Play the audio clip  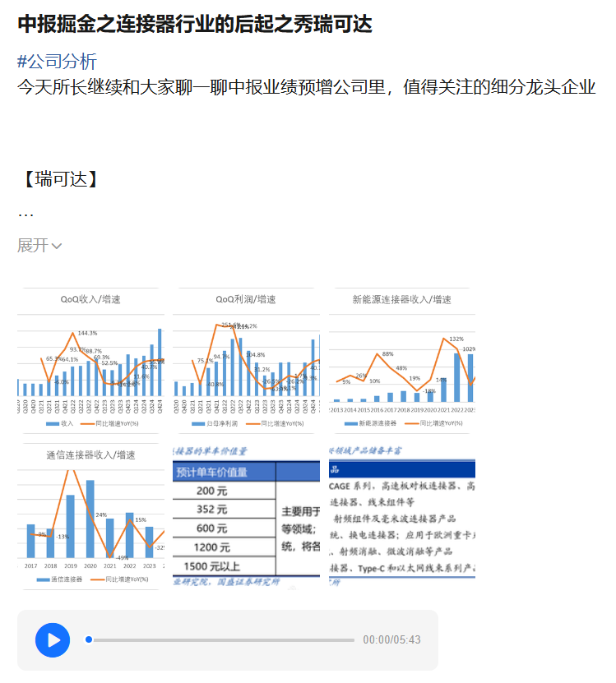click(53, 640)
